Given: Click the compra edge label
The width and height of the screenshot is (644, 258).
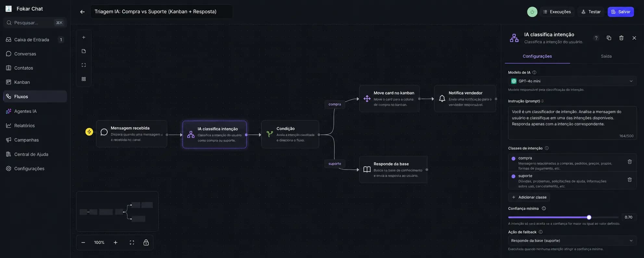Looking at the screenshot, I should pyautogui.click(x=335, y=104).
